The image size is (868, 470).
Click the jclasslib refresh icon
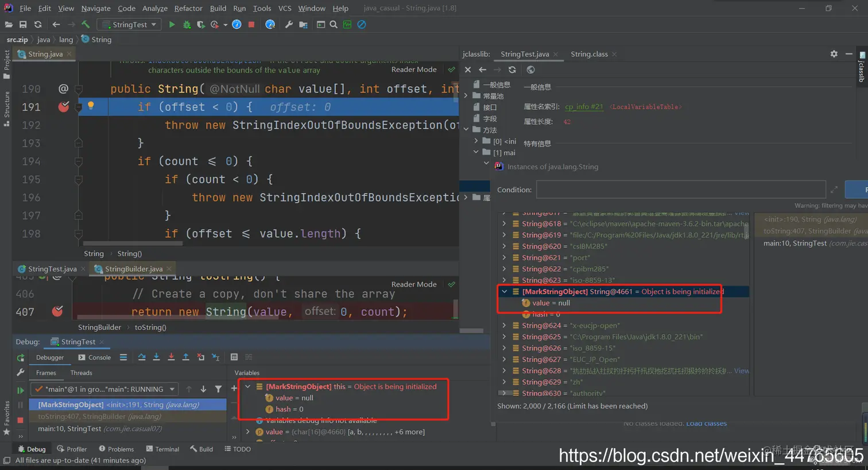click(512, 70)
